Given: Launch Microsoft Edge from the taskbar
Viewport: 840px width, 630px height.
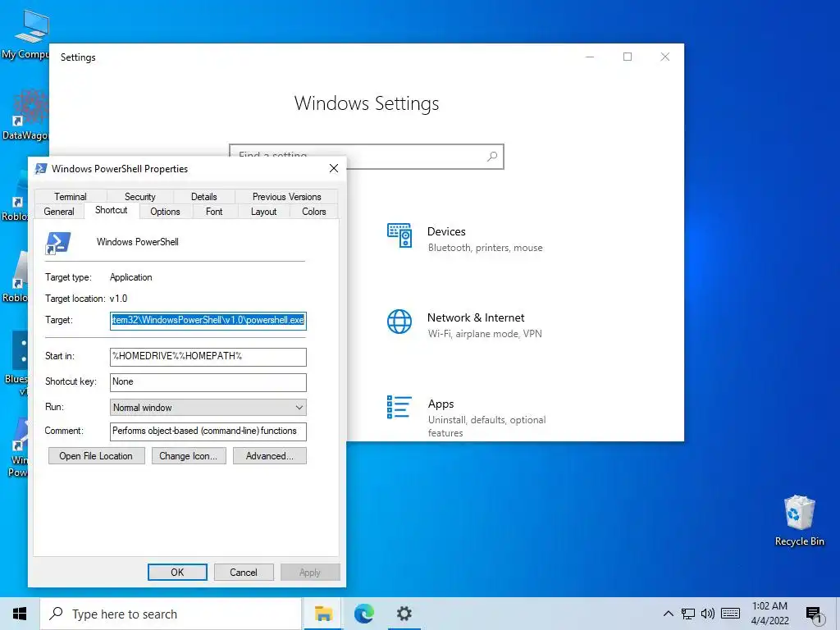Looking at the screenshot, I should (363, 614).
